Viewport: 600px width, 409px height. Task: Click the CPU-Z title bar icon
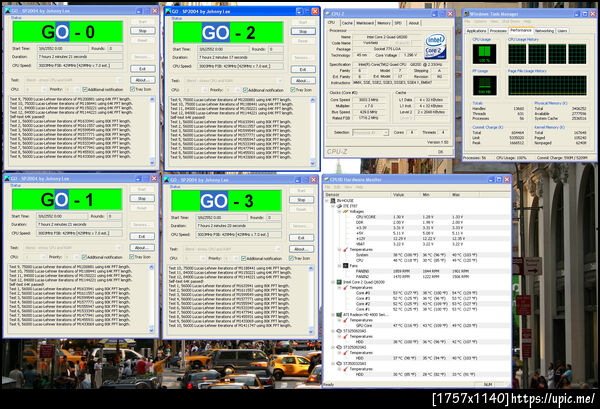tap(328, 14)
